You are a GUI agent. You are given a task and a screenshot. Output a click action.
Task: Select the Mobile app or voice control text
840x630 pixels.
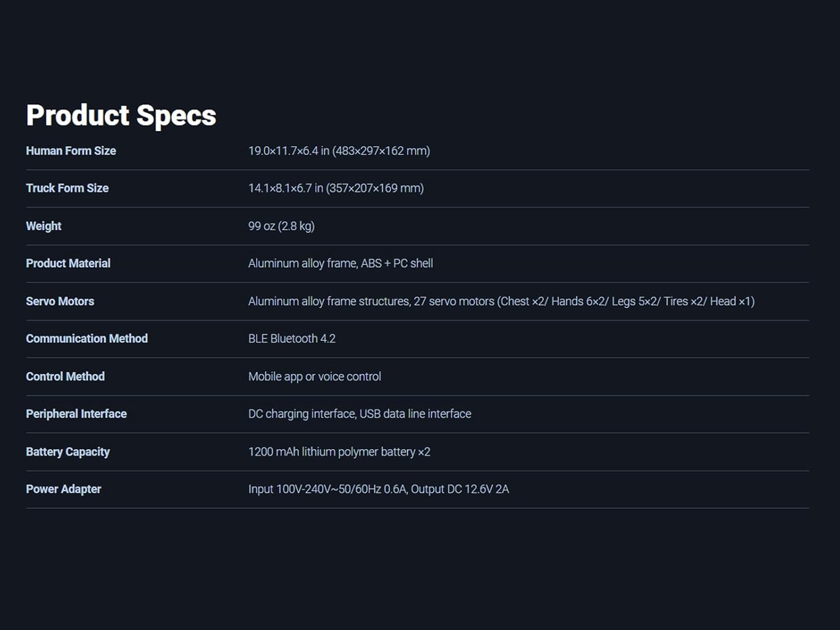(314, 376)
